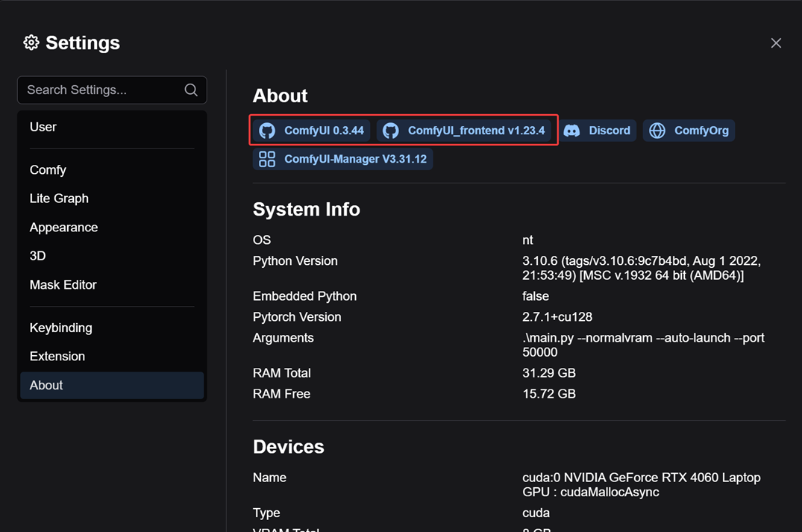Viewport: 802px width, 532px height.
Task: Go to Appearance settings
Action: (112, 227)
